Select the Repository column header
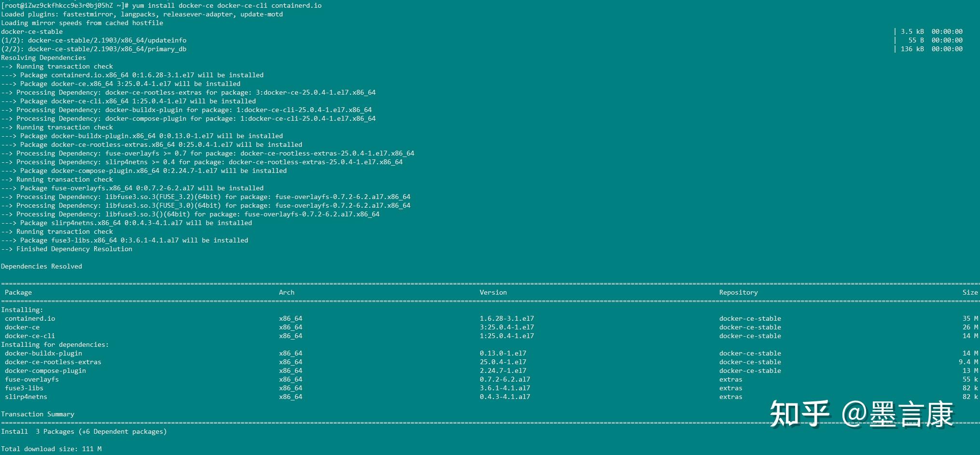This screenshot has height=455, width=980. tap(738, 292)
